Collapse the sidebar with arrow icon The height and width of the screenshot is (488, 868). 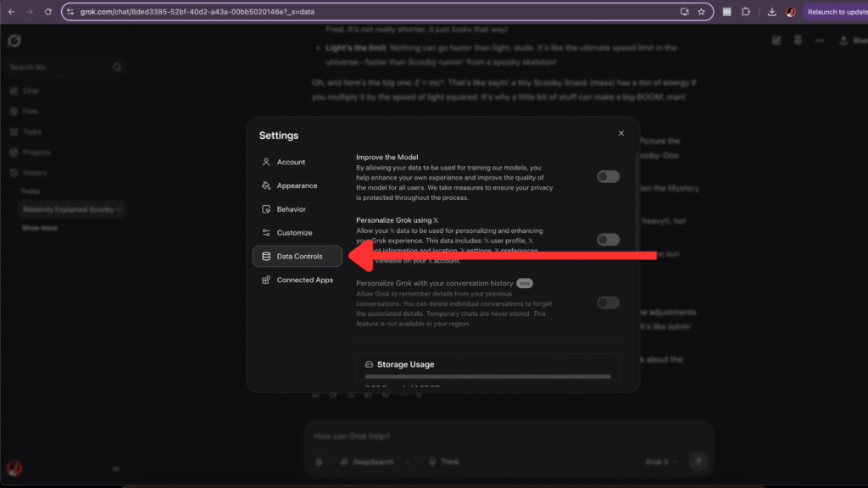pyautogui.click(x=116, y=469)
